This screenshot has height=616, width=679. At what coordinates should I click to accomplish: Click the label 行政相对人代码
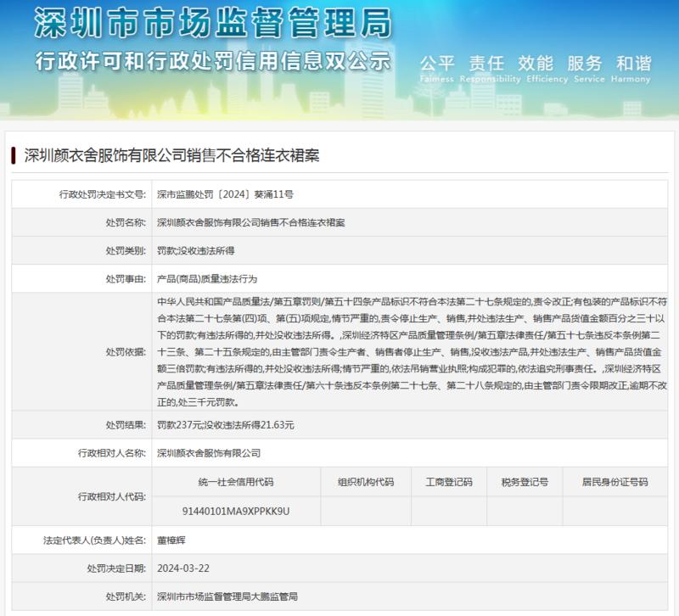pos(112,496)
